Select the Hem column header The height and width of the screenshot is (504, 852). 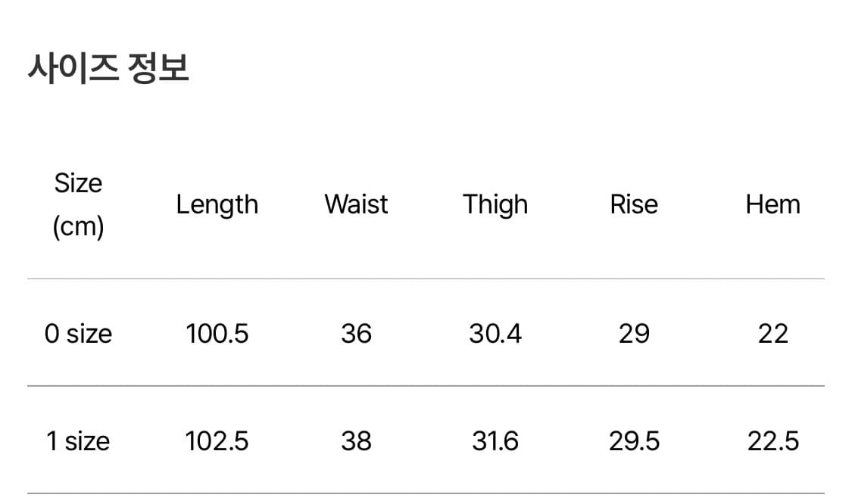772,204
